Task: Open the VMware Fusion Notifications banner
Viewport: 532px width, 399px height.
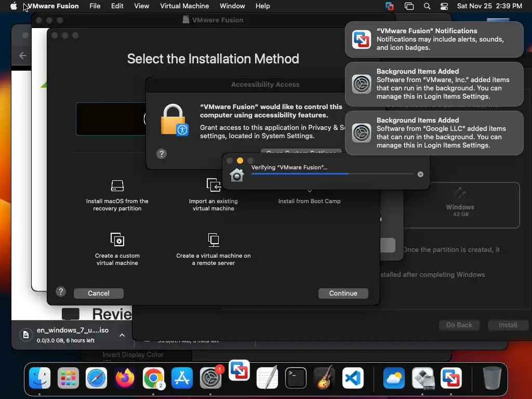Action: coord(434,39)
